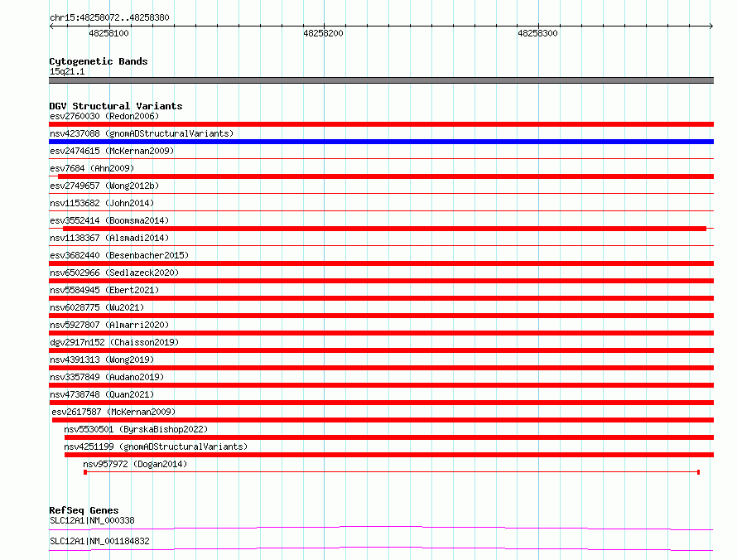Click the Cytogenetic Bands track heading
This screenshot has height=560, width=737.
coord(99,61)
